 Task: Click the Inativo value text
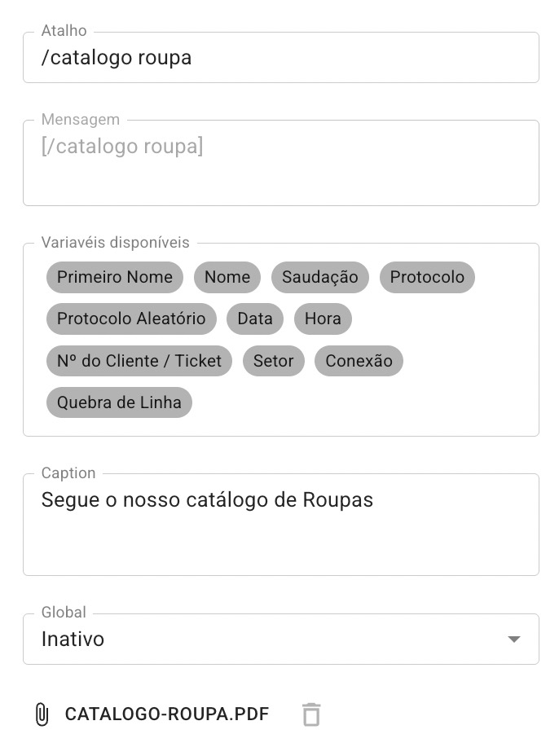(x=73, y=640)
